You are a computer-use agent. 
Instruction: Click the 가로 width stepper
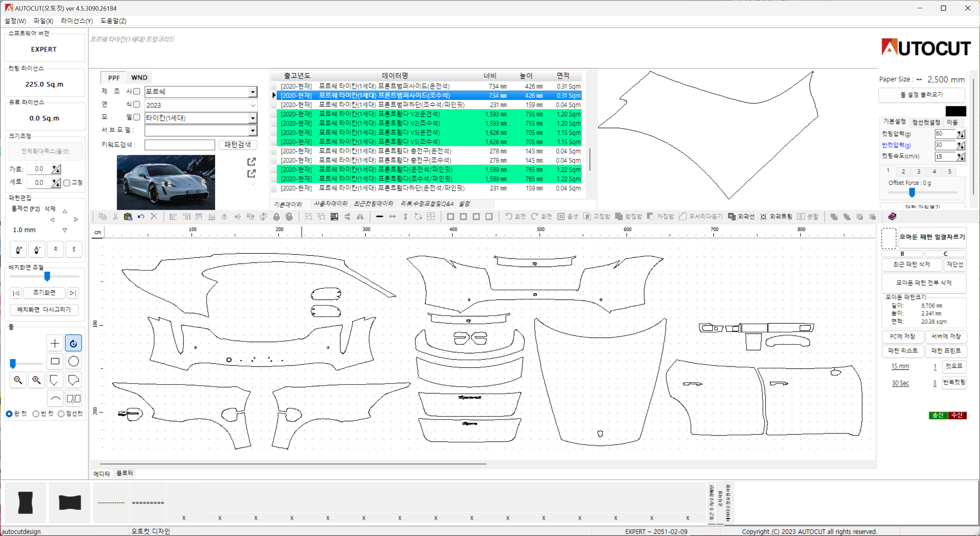56,169
